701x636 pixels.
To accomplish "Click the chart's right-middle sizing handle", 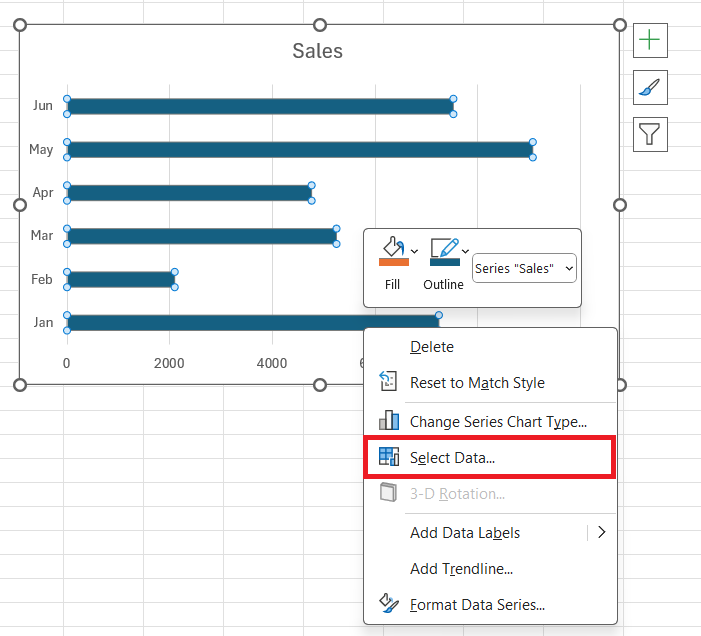I will (x=620, y=205).
